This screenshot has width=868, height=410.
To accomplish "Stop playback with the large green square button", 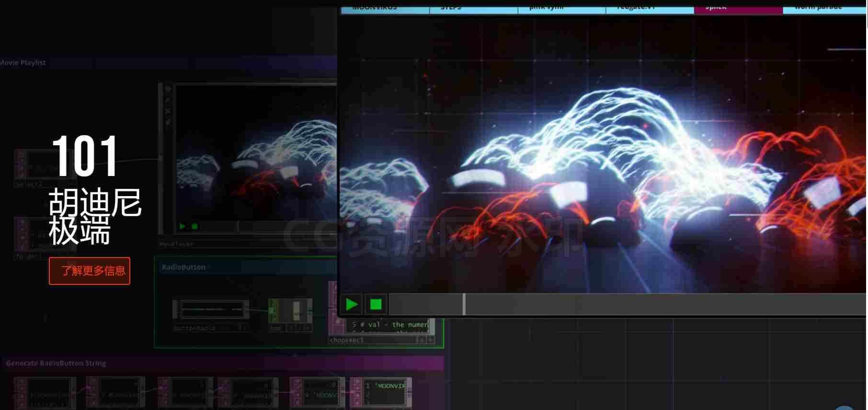I will [x=376, y=305].
